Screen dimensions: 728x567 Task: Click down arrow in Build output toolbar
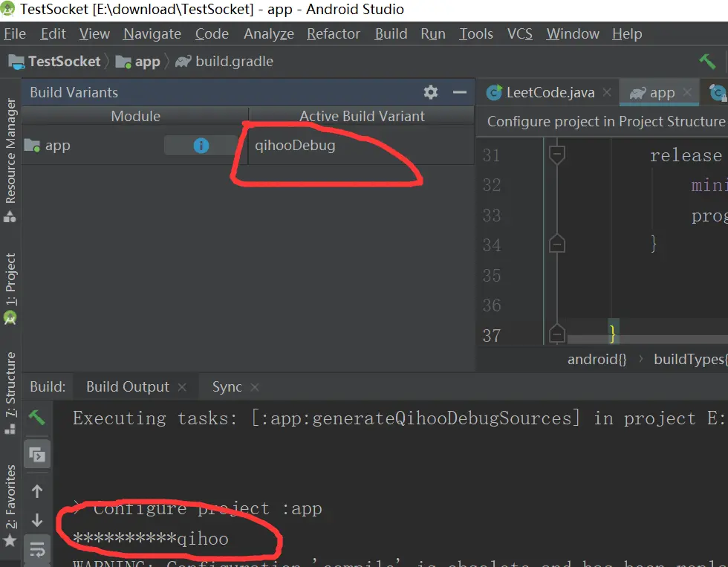pos(37,521)
